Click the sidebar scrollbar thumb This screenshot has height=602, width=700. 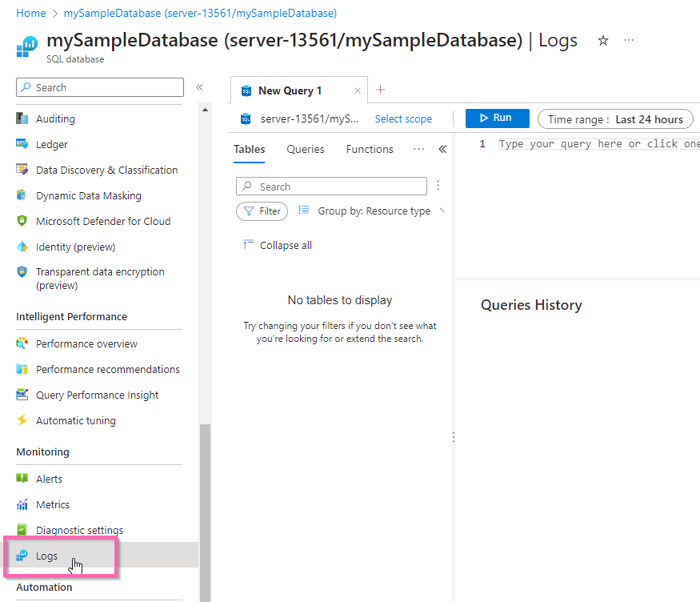(205, 512)
